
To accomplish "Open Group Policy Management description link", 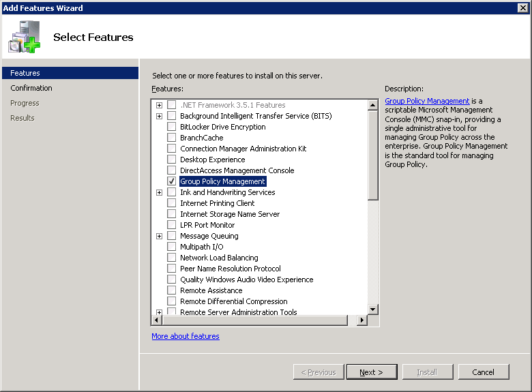I will (x=427, y=101).
